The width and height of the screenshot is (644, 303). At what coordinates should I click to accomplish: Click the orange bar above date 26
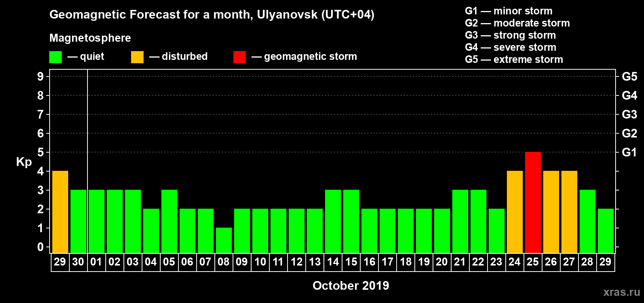click(x=551, y=212)
